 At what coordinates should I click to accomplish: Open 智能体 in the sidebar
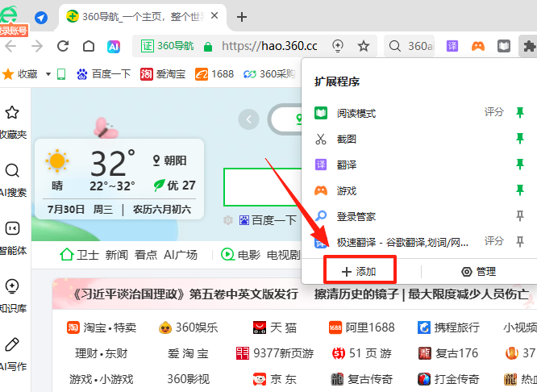coord(12,239)
